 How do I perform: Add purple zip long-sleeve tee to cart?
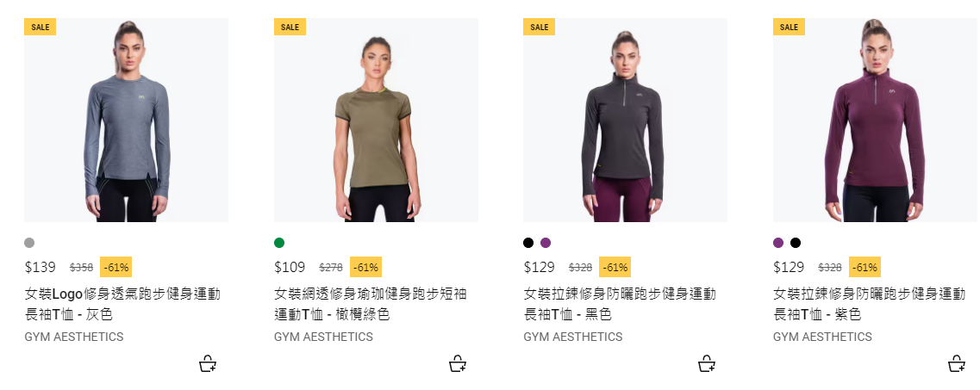[957, 364]
